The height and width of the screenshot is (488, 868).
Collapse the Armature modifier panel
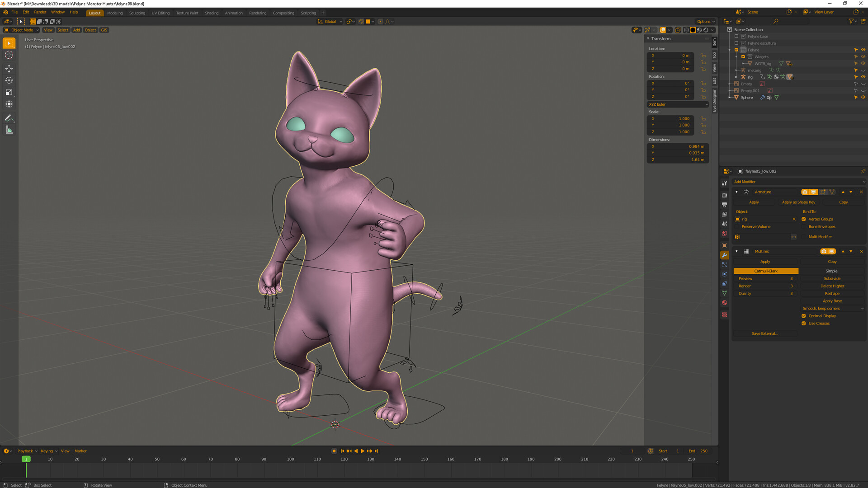pos(736,192)
